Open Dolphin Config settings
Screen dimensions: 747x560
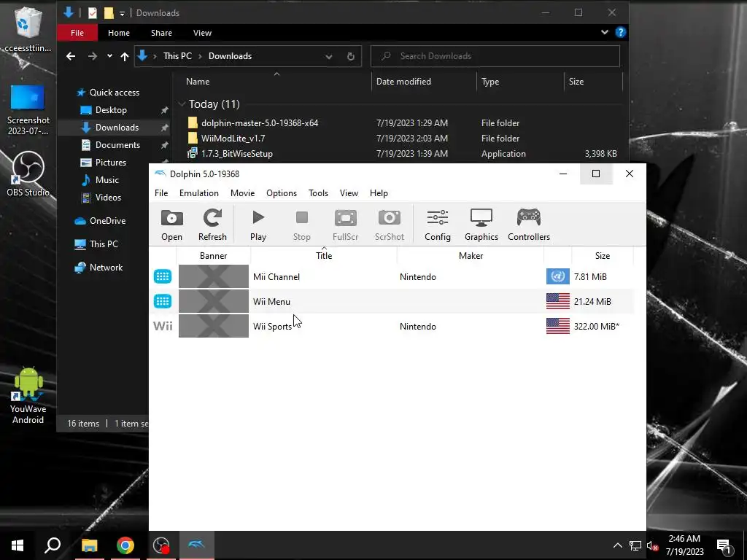[x=438, y=225]
